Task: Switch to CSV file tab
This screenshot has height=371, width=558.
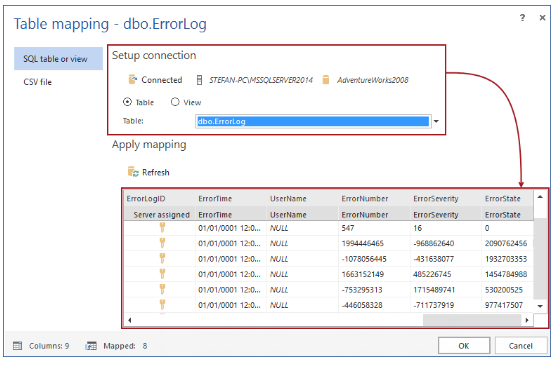Action: pos(38,82)
